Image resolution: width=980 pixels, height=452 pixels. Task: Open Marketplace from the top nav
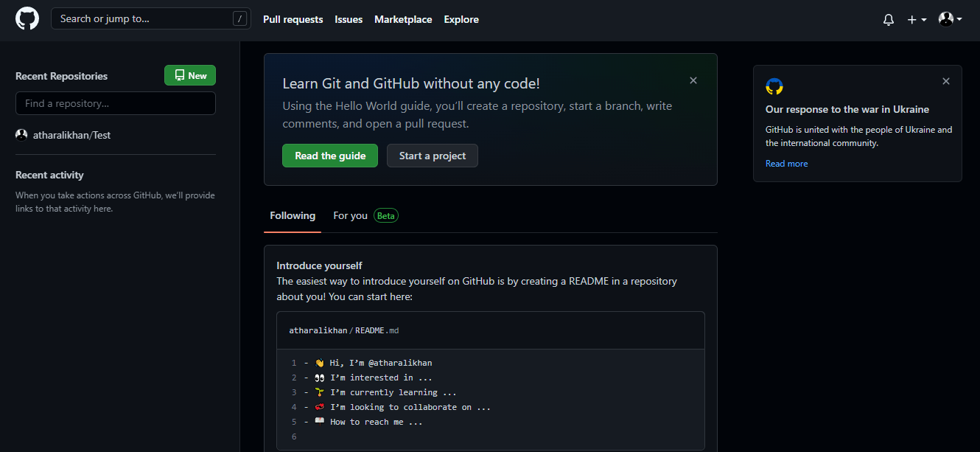pos(403,20)
